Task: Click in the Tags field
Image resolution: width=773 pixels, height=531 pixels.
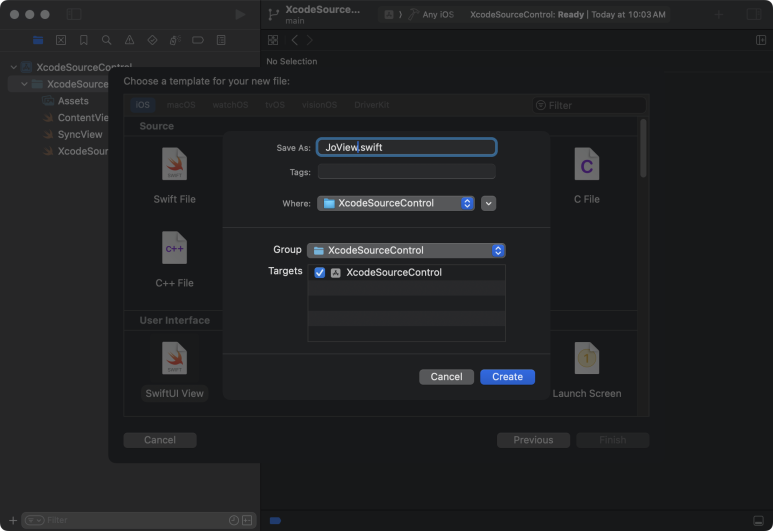Action: click(x=407, y=172)
